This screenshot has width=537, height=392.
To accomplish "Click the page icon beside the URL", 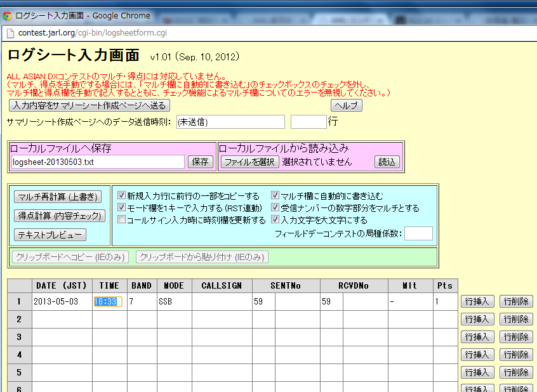I will 11,33.
